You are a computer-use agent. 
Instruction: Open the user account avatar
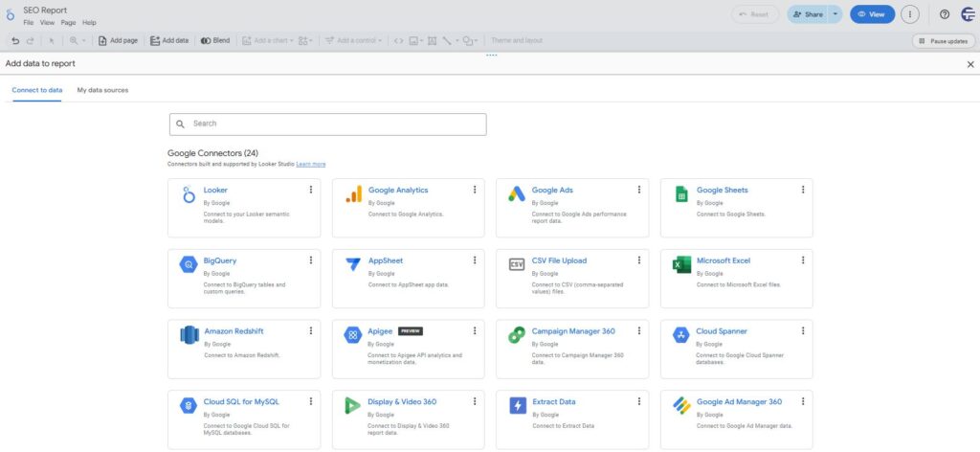tap(969, 14)
